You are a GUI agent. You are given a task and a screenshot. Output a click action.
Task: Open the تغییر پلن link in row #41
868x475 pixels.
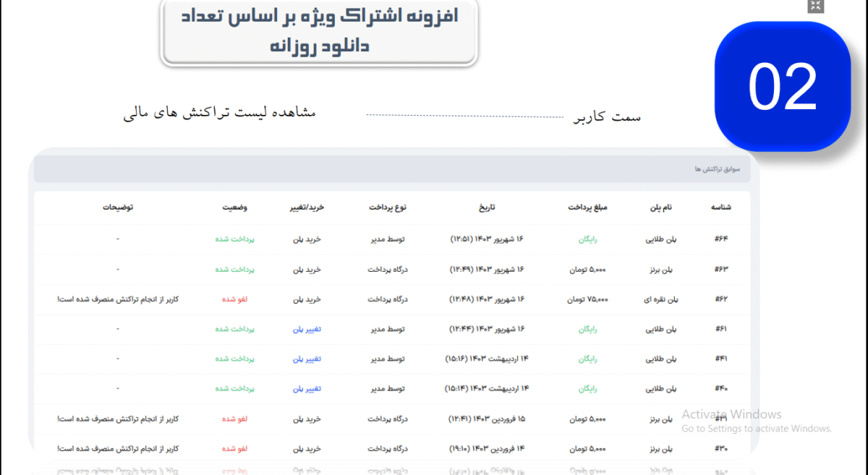point(307,359)
